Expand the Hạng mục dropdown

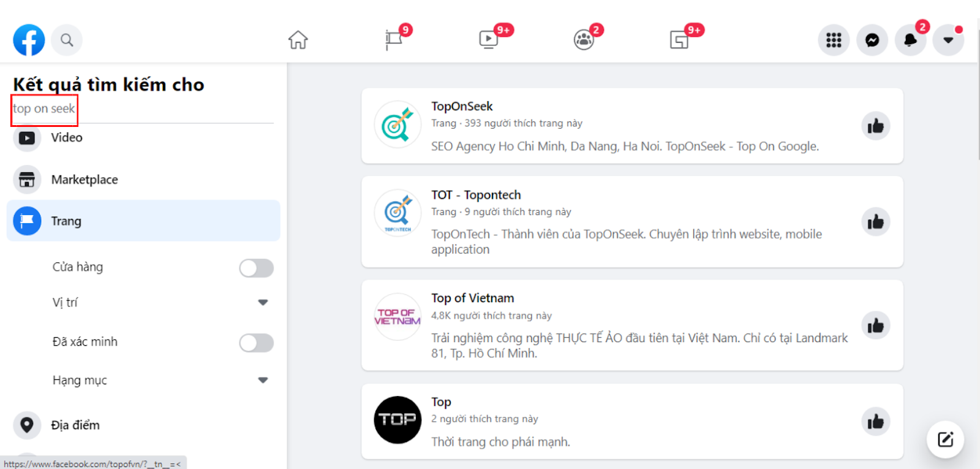(263, 380)
